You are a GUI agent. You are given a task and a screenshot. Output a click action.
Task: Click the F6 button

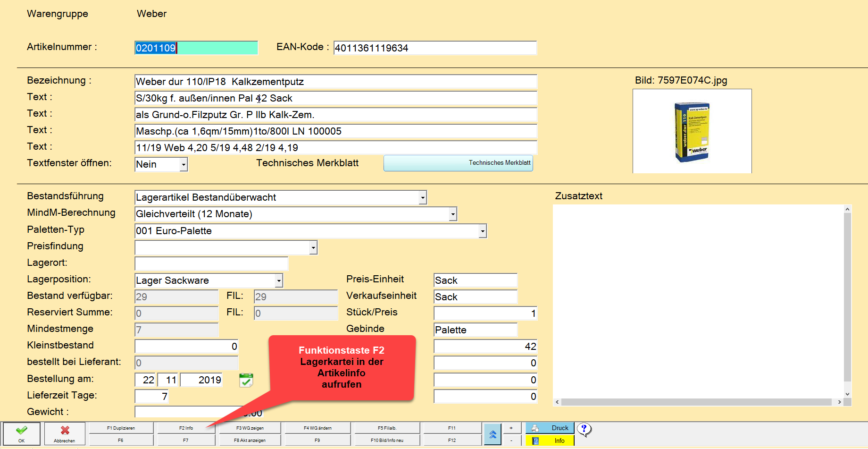(x=121, y=440)
